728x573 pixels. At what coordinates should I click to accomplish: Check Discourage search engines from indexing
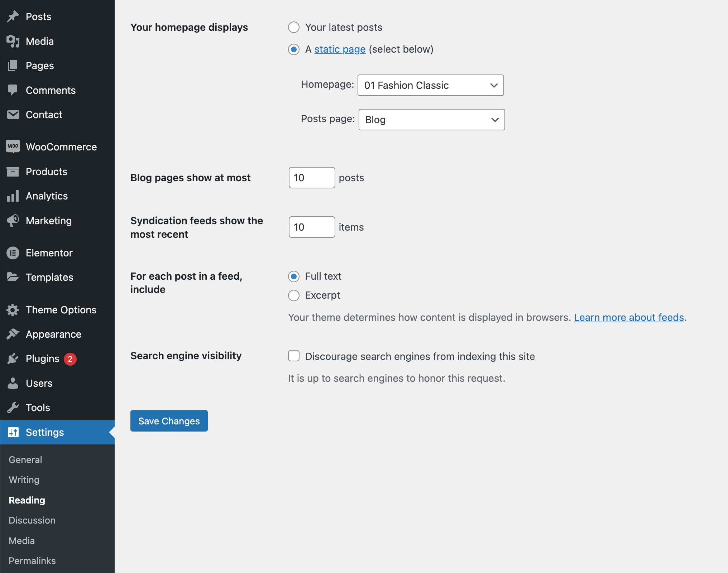tap(294, 356)
